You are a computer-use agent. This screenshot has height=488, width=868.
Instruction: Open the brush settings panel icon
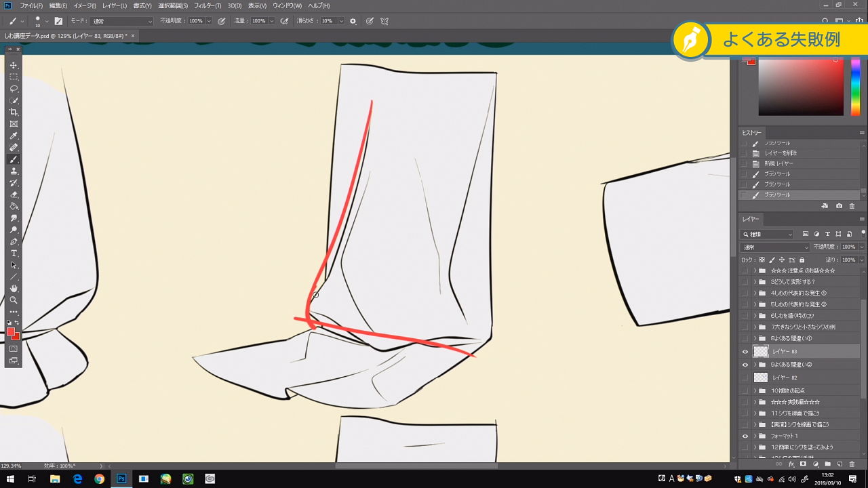58,21
